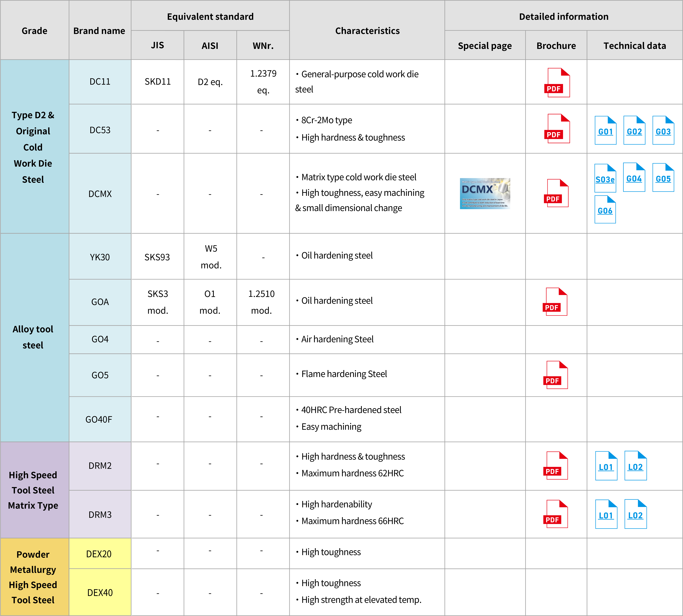The height and width of the screenshot is (616, 683).
Task: Click the DCMX brand name cell
Action: (x=100, y=194)
